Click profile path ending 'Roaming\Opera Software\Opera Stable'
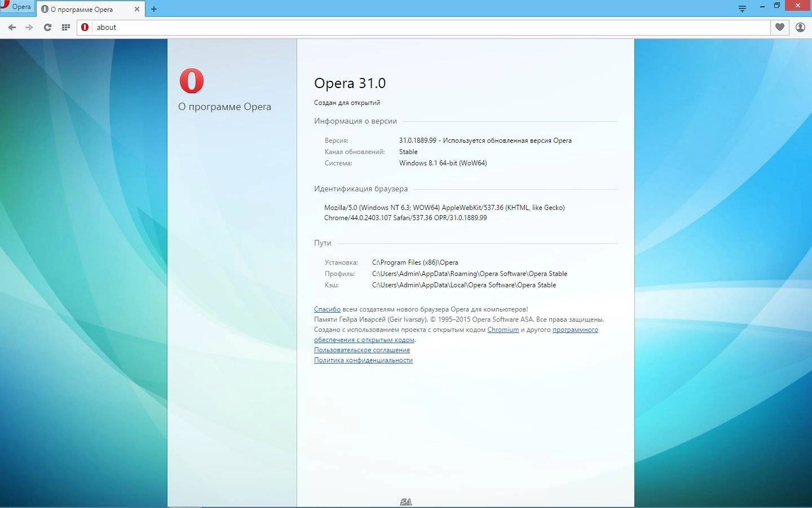Image resolution: width=812 pixels, height=508 pixels. [470, 274]
